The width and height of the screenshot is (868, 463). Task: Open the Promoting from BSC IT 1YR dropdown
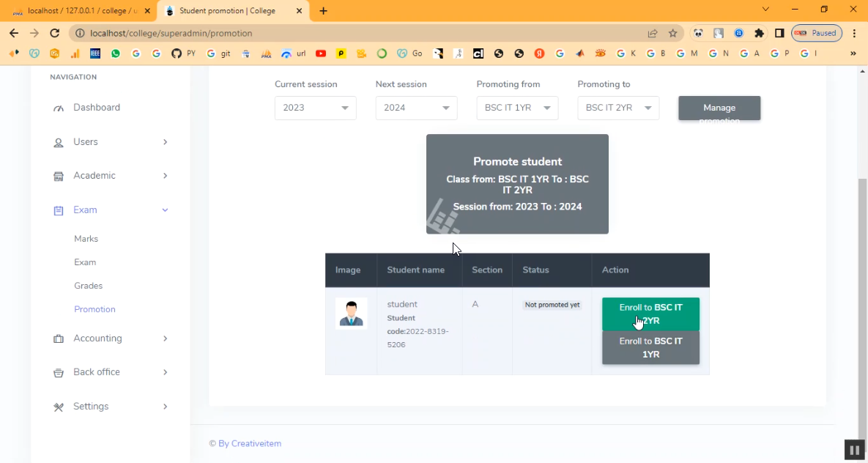(517, 108)
